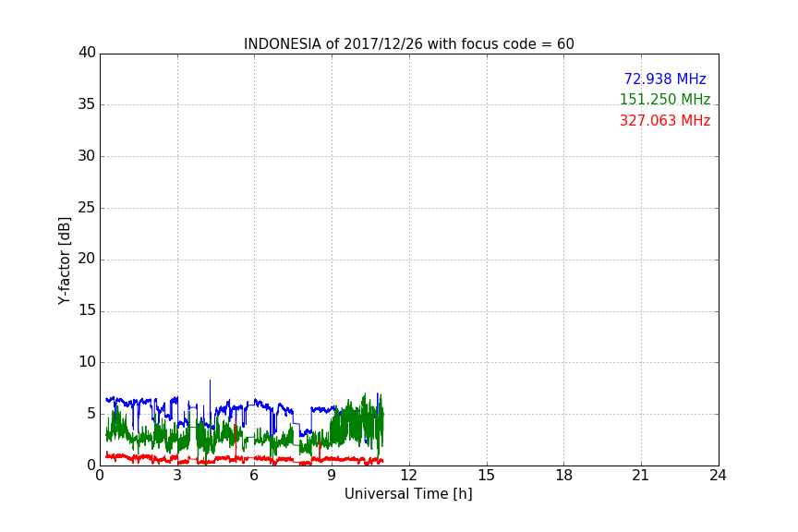The width and height of the screenshot is (798, 532).
Task: Click the x-axis tick label "18"
Action: pyautogui.click(x=564, y=476)
